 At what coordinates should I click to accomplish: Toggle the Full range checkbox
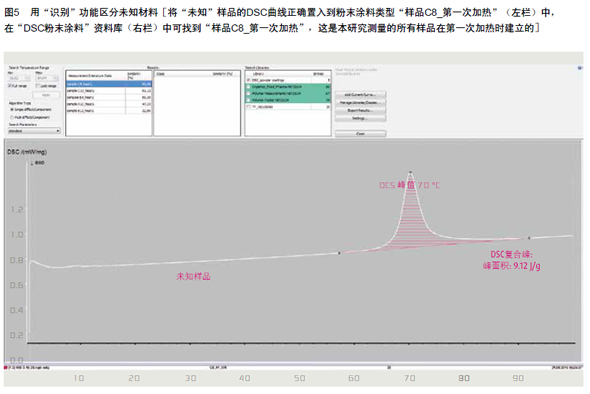pos(10,86)
